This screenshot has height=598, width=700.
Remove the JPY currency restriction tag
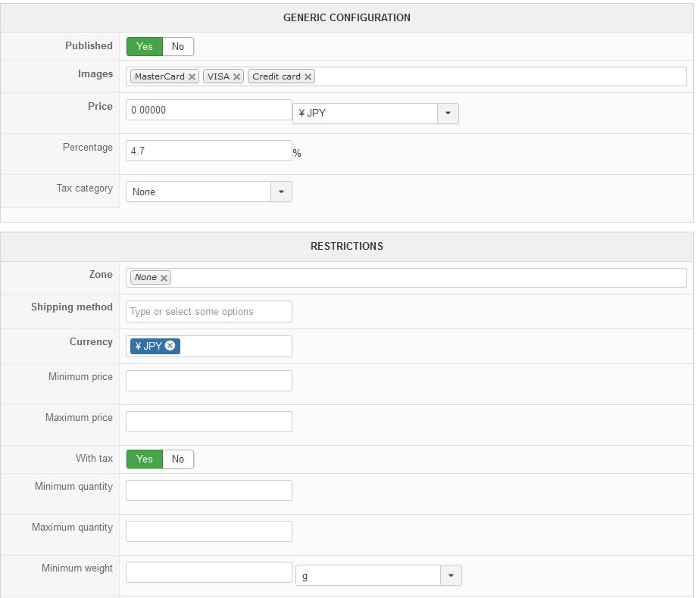[x=170, y=346]
